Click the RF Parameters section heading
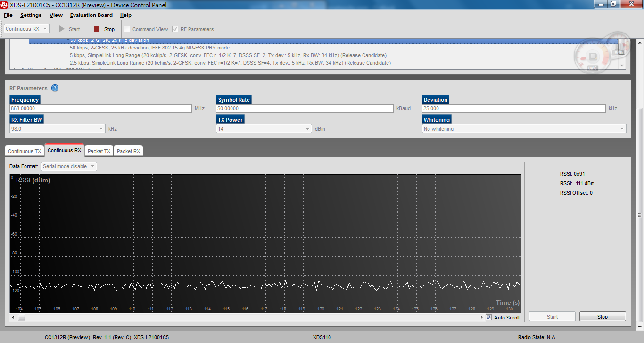This screenshot has height=343, width=644. tap(28, 88)
